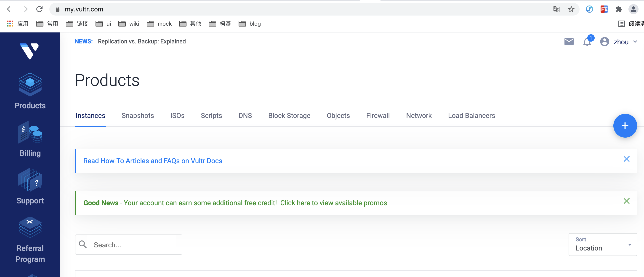
Task: Open the mail envelope icon
Action: coord(569,42)
